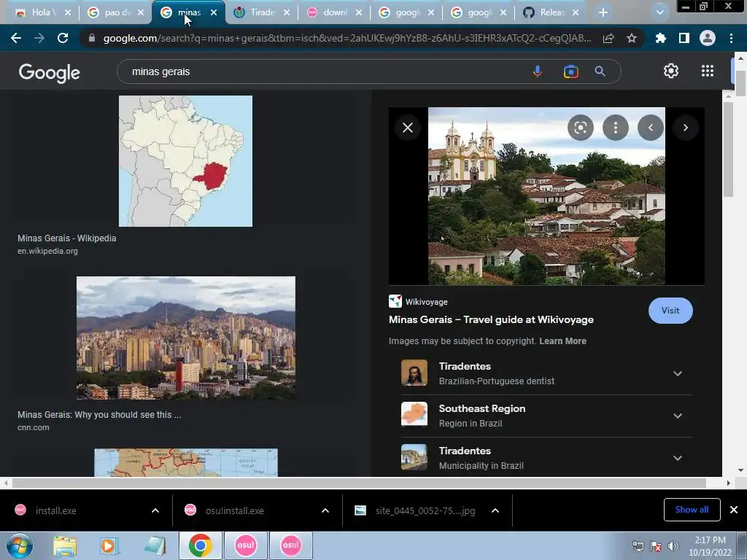Click the Brazil map thumbnail

click(x=185, y=161)
